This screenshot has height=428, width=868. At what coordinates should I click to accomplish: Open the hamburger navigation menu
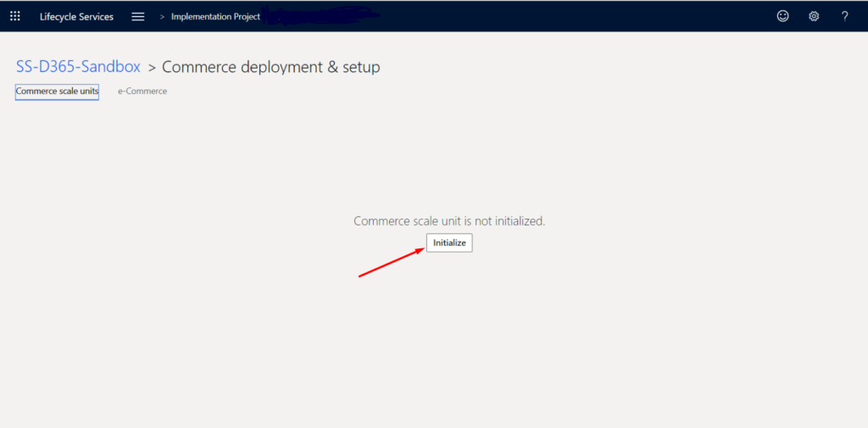pos(138,17)
